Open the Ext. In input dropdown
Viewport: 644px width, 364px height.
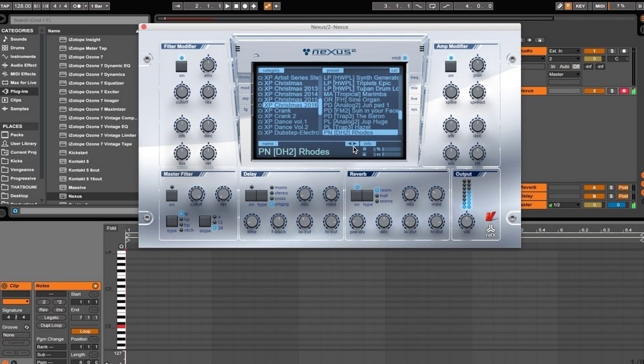(x=564, y=51)
